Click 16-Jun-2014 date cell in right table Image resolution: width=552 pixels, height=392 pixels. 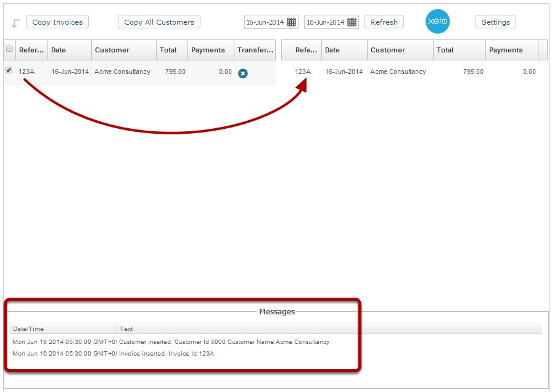[x=344, y=71]
